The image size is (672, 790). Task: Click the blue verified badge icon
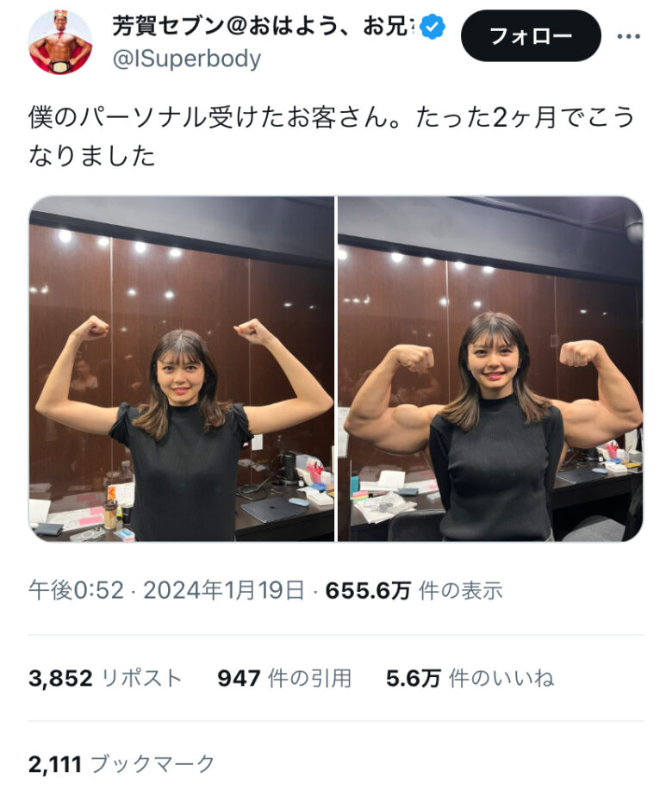[432, 27]
